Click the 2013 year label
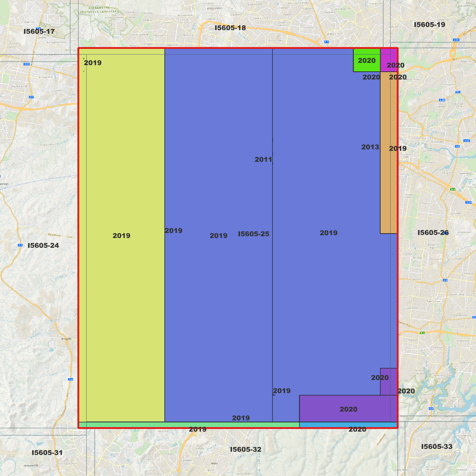Viewport: 476px width, 476px height. click(370, 147)
